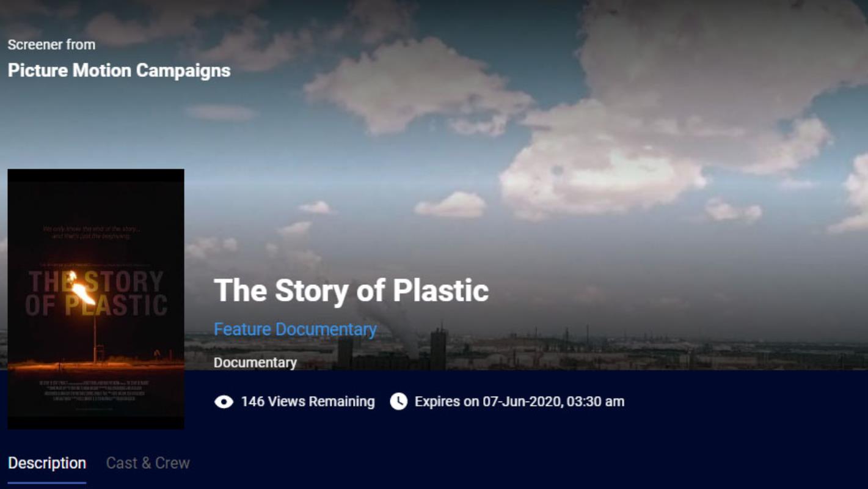Click the eye icon beside Views Remaining

coord(224,402)
